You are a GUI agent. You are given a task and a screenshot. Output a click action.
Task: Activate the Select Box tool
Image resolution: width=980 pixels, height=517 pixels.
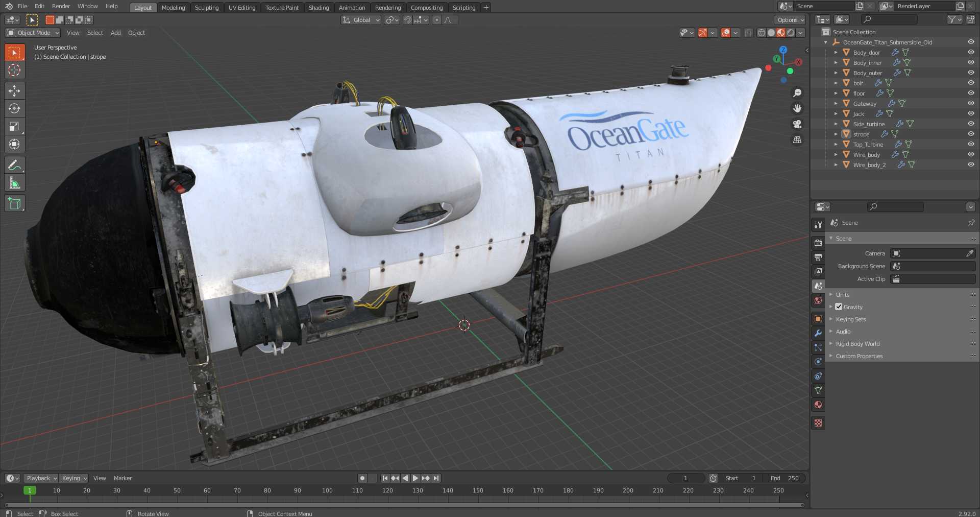point(14,52)
